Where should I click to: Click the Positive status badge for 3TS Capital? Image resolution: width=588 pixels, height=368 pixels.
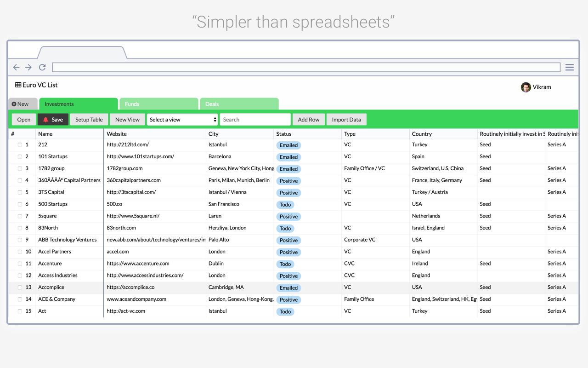pos(288,193)
